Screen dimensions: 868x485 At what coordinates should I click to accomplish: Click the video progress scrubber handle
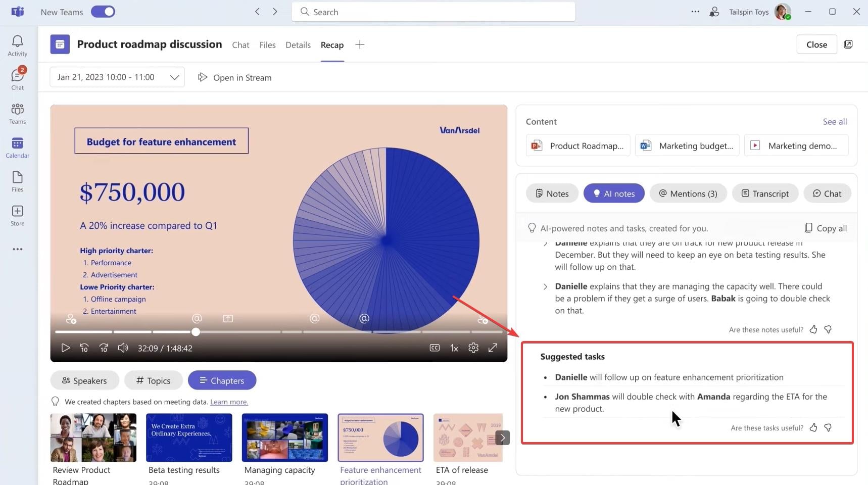[196, 332]
